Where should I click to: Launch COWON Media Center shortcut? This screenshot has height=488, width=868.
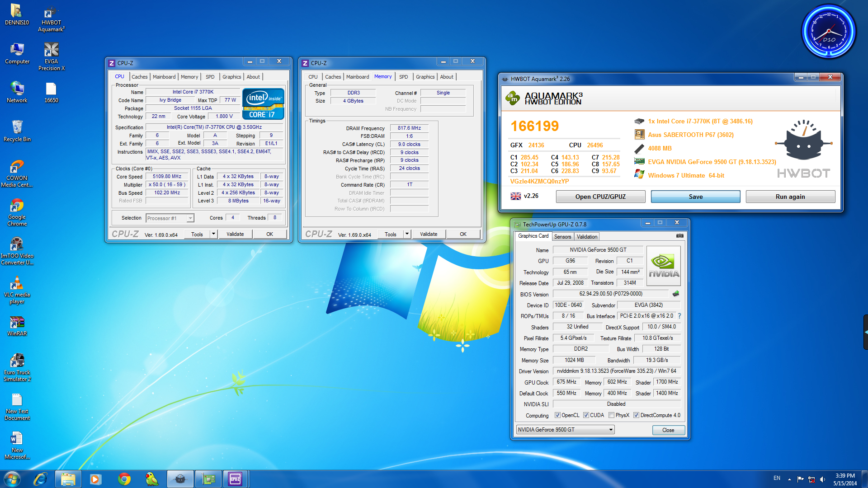pos(17,173)
